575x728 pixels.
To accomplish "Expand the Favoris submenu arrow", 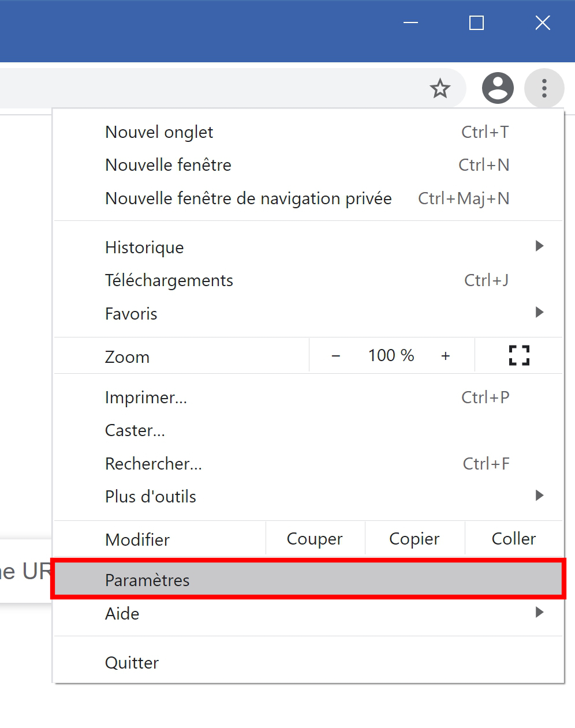I will click(539, 313).
